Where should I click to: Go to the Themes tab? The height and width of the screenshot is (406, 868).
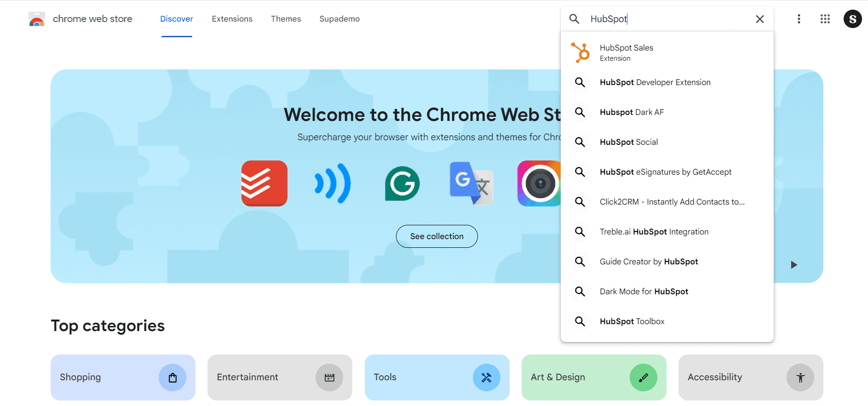click(286, 19)
